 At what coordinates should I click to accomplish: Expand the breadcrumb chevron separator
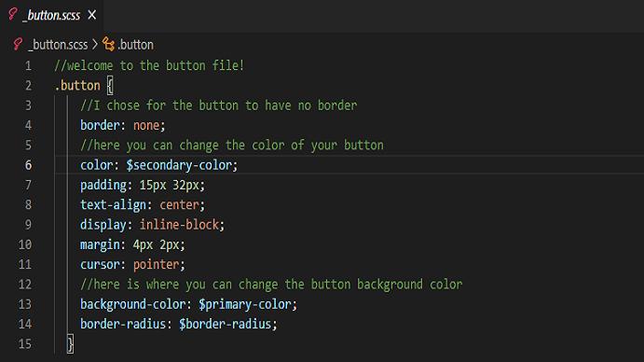95,44
